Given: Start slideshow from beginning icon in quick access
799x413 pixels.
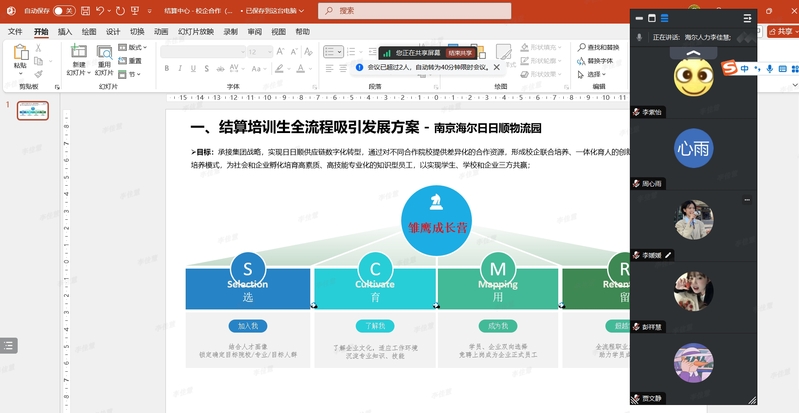Looking at the screenshot, I should coord(135,11).
